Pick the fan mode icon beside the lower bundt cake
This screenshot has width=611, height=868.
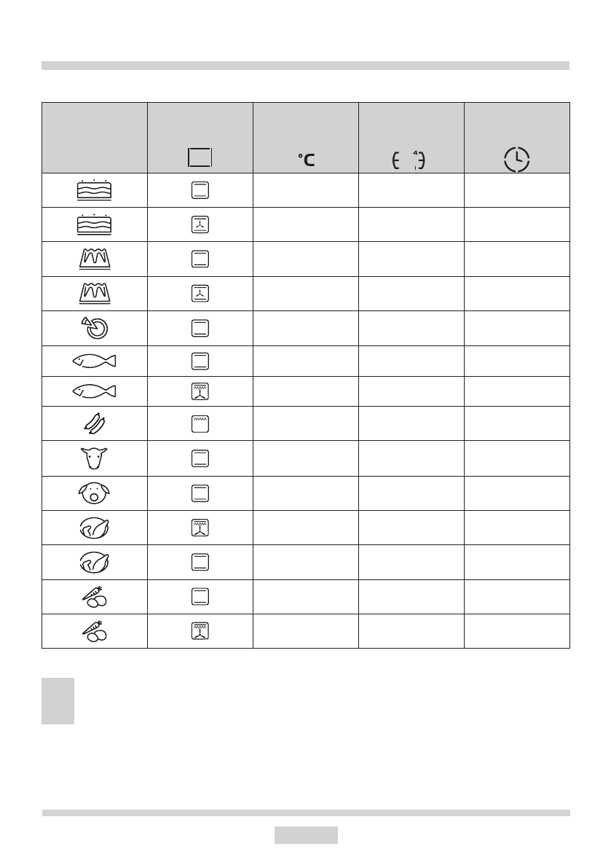200,294
